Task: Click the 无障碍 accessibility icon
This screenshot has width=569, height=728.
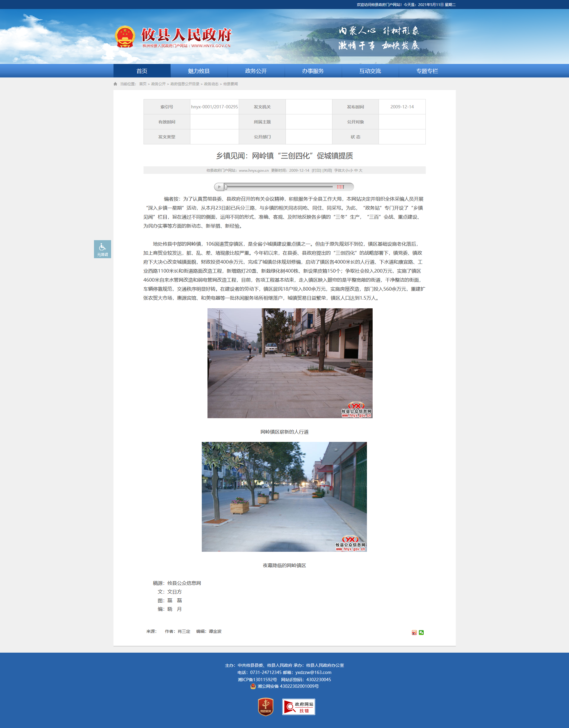Action: click(x=102, y=249)
